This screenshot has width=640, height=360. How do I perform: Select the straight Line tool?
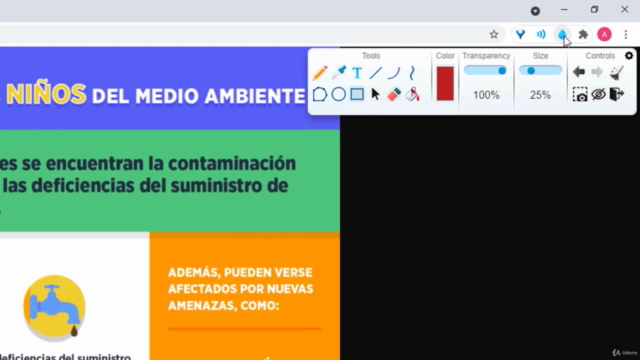tap(376, 73)
